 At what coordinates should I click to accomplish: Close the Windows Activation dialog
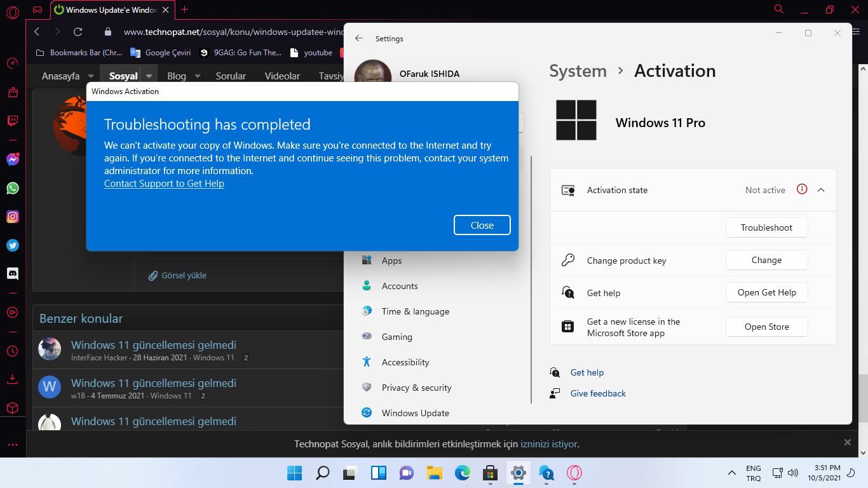[482, 226]
